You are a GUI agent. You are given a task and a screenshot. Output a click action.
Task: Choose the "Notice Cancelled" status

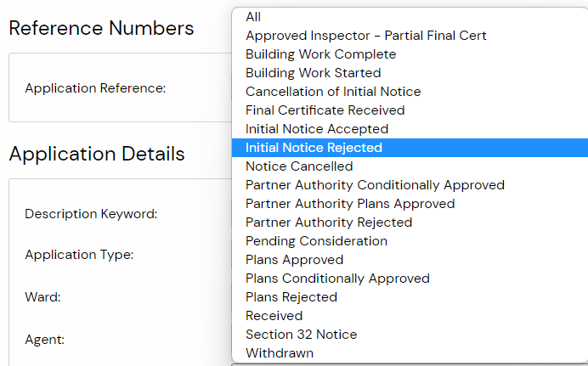point(298,166)
